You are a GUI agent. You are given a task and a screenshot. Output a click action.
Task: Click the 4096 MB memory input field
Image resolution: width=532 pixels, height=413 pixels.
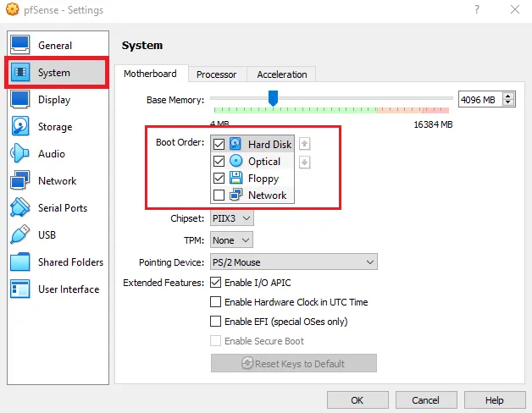(480, 99)
